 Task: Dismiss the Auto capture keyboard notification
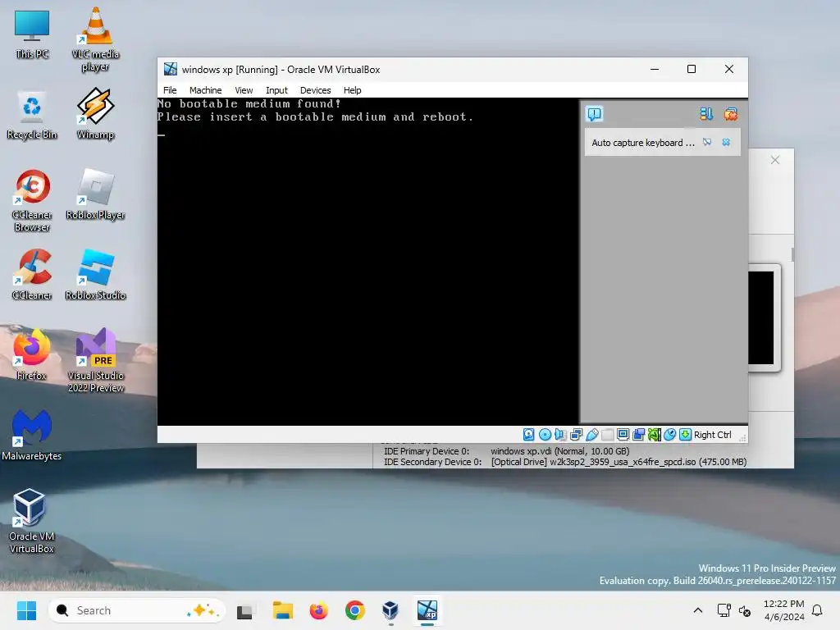(726, 142)
